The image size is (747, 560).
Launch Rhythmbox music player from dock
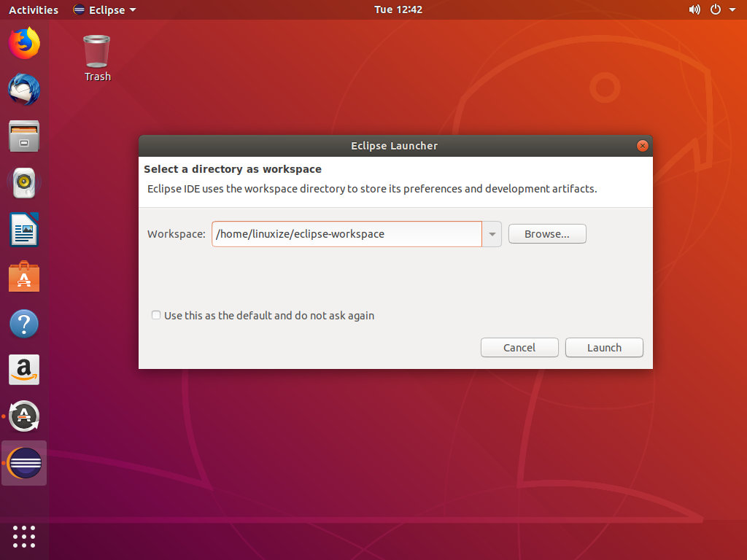24,183
